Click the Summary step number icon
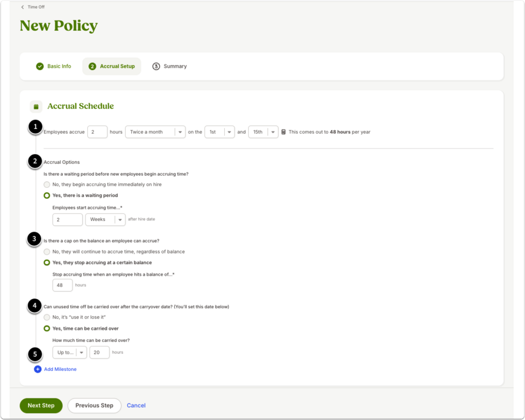 click(x=156, y=66)
